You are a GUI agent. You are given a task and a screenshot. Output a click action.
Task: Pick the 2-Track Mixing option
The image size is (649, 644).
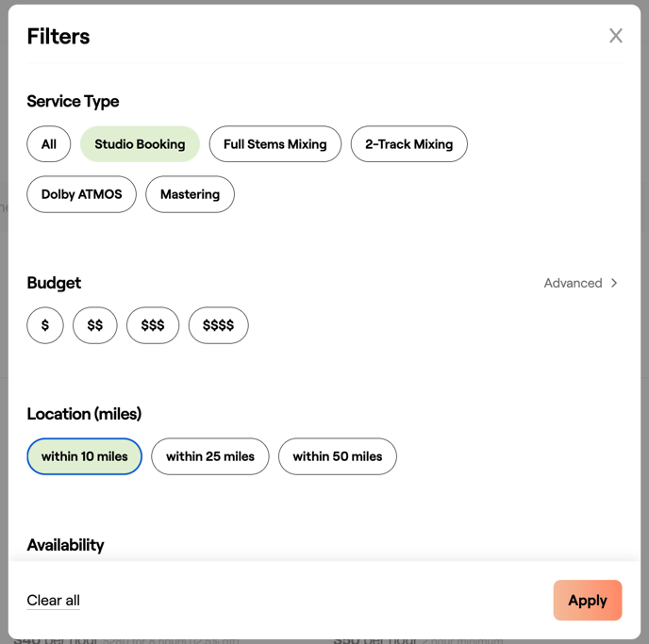click(x=408, y=144)
